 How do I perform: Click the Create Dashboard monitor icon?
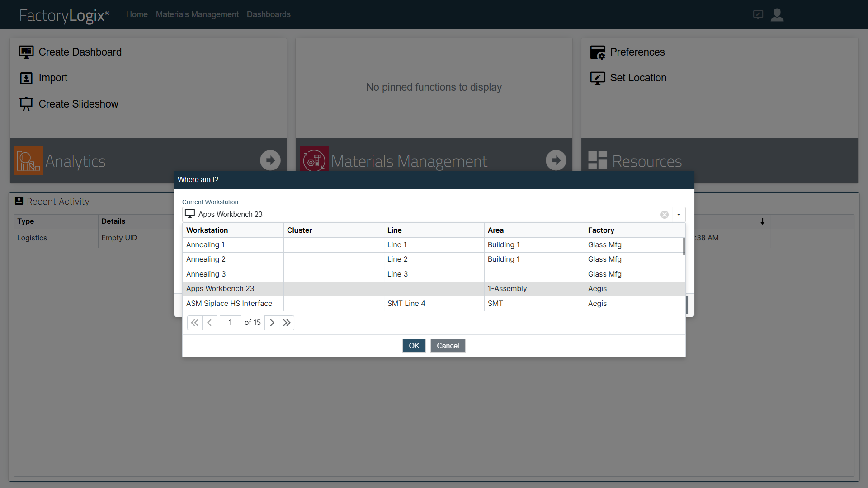pyautogui.click(x=26, y=52)
